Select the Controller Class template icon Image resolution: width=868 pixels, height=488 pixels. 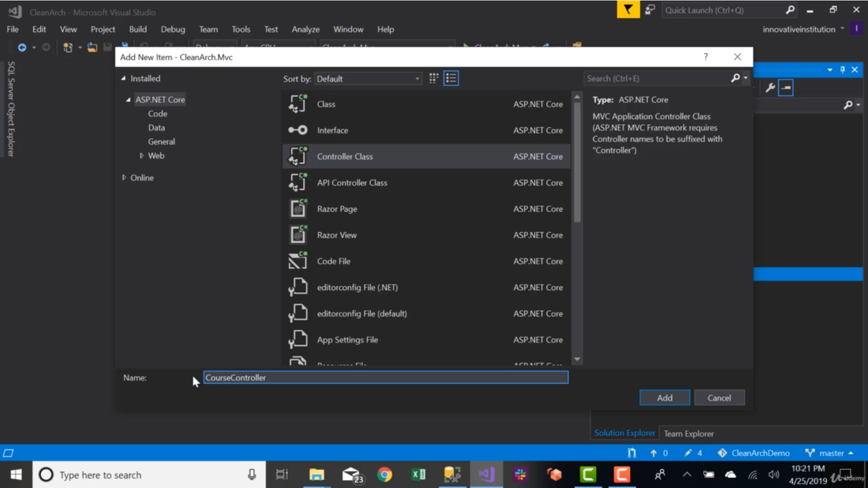click(x=298, y=156)
